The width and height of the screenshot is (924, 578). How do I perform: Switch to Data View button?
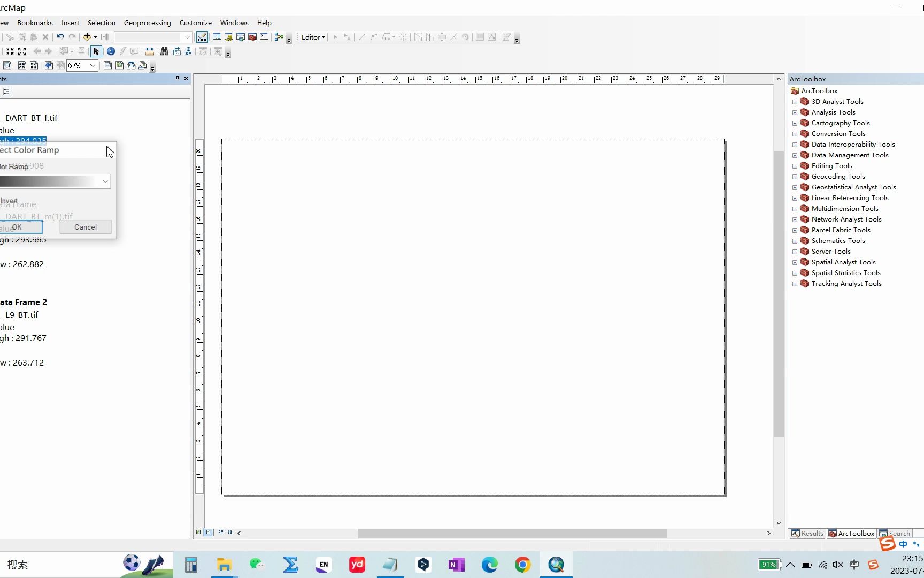[x=198, y=533]
